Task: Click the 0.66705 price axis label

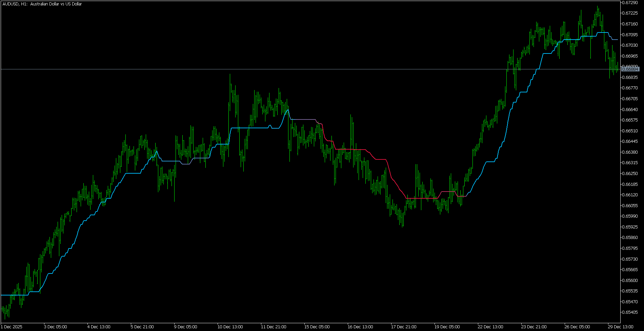Action: click(x=630, y=99)
